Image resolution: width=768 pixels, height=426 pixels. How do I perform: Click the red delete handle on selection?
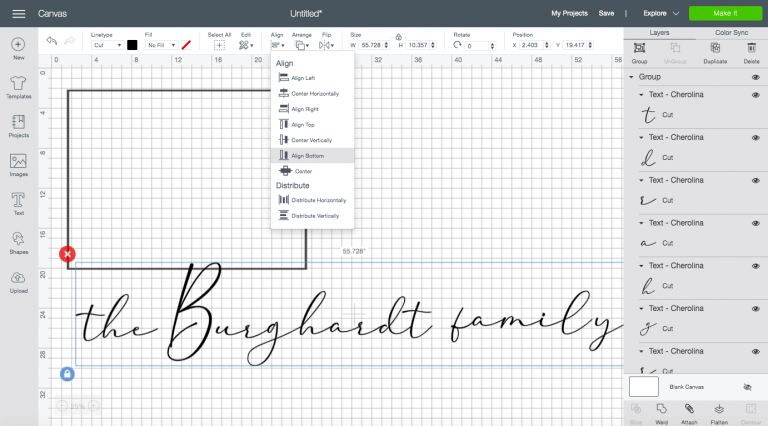pos(67,255)
